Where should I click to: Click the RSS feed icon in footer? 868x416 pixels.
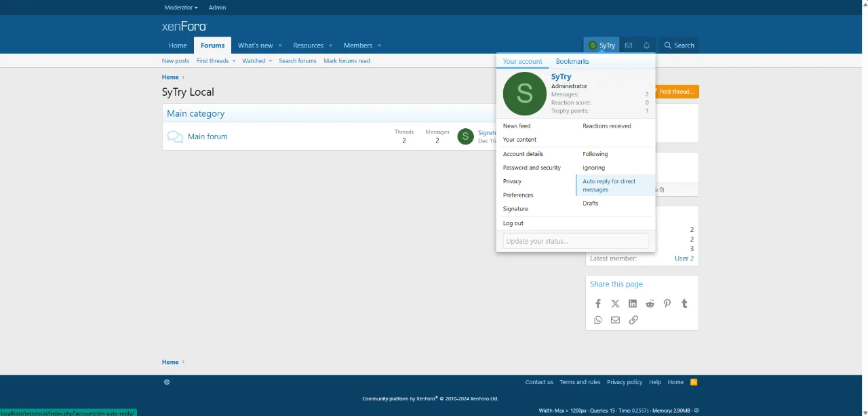[x=694, y=382]
